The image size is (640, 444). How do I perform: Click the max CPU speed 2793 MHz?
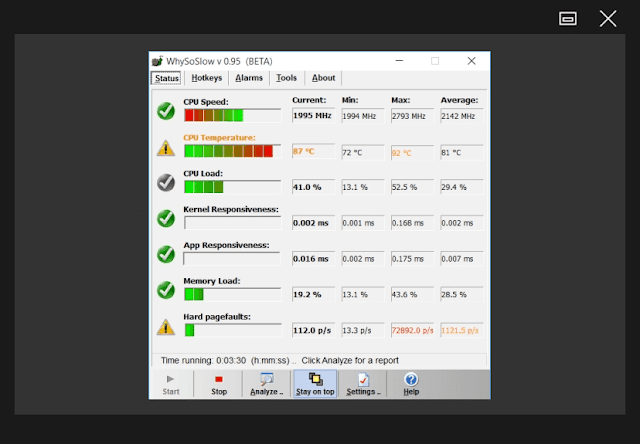pos(412,116)
